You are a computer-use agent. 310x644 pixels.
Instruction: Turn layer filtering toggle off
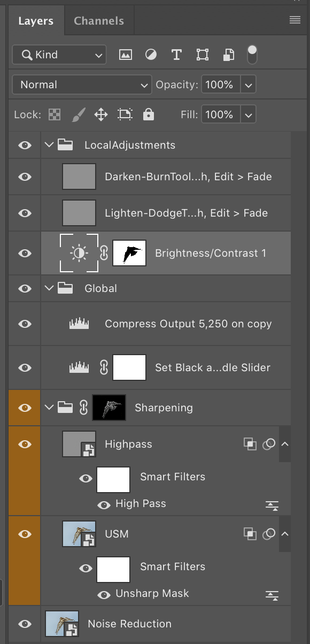pos(252,55)
